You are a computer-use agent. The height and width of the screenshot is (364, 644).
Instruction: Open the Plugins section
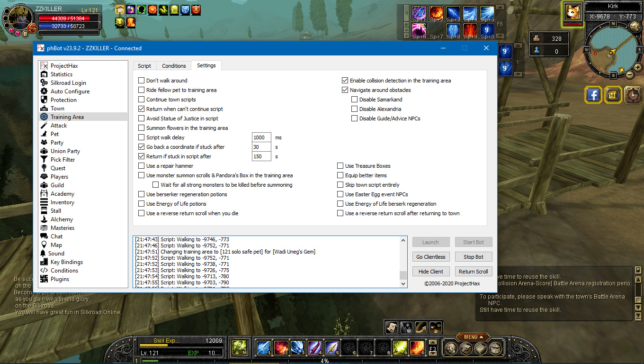[x=60, y=279]
